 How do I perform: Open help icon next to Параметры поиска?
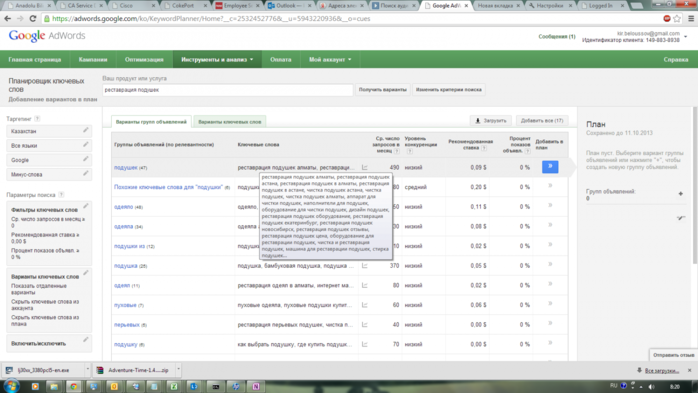[x=61, y=195]
